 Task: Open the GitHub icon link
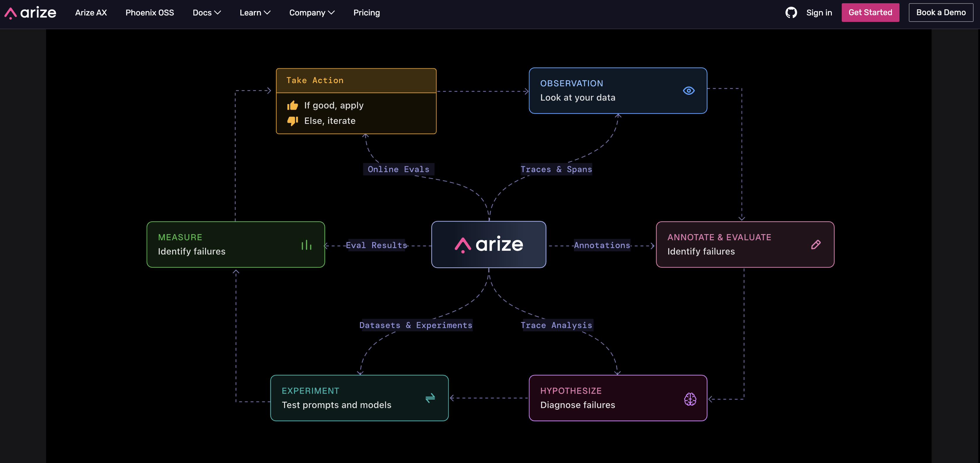[791, 13]
